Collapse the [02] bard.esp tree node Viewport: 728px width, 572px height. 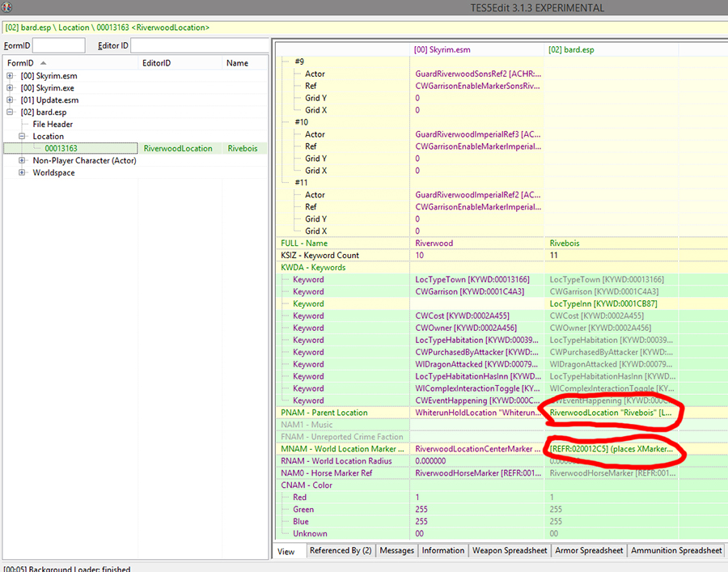point(9,112)
